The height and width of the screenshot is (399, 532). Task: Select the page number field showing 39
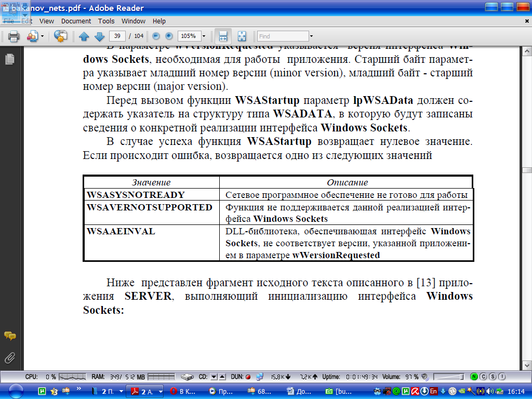117,36
